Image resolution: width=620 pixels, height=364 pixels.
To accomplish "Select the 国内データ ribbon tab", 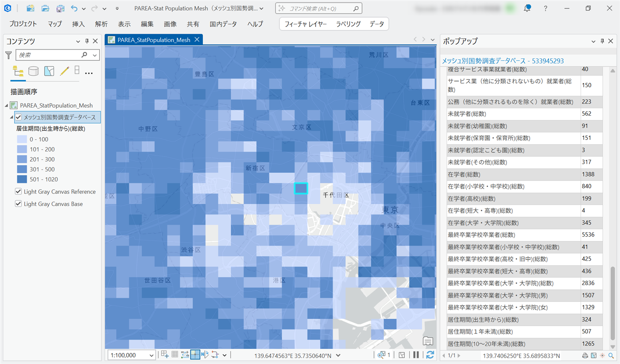I will tap(223, 24).
